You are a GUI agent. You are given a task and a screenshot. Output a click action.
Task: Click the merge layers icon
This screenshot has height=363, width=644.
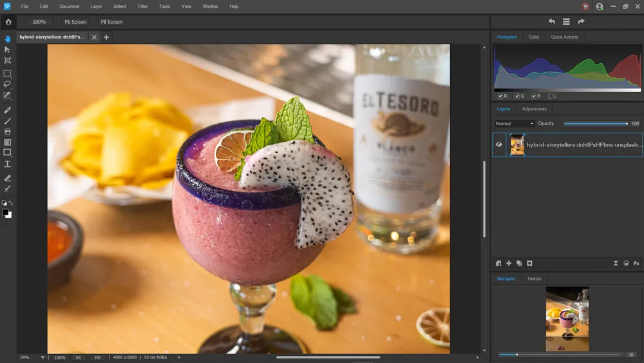coord(616,263)
